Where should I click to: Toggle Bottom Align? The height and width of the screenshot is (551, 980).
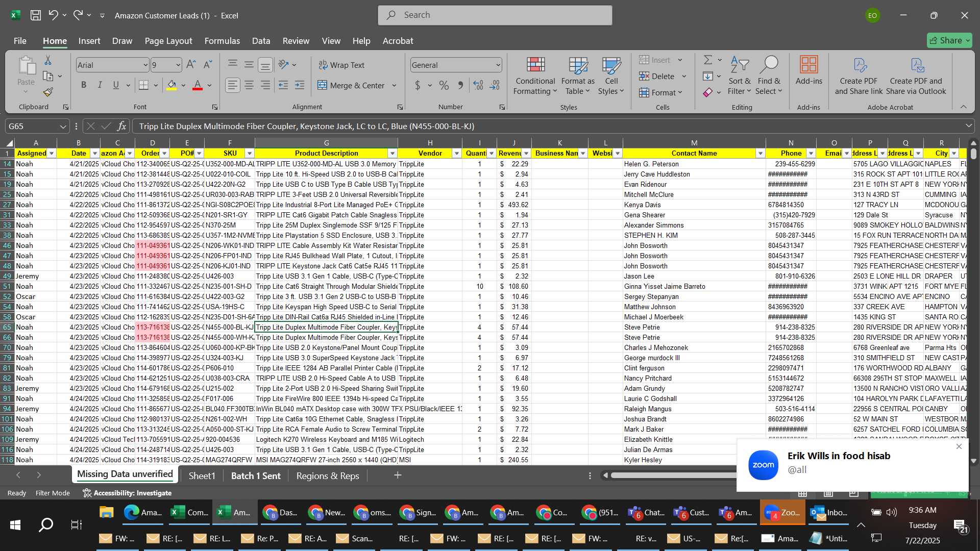(265, 65)
